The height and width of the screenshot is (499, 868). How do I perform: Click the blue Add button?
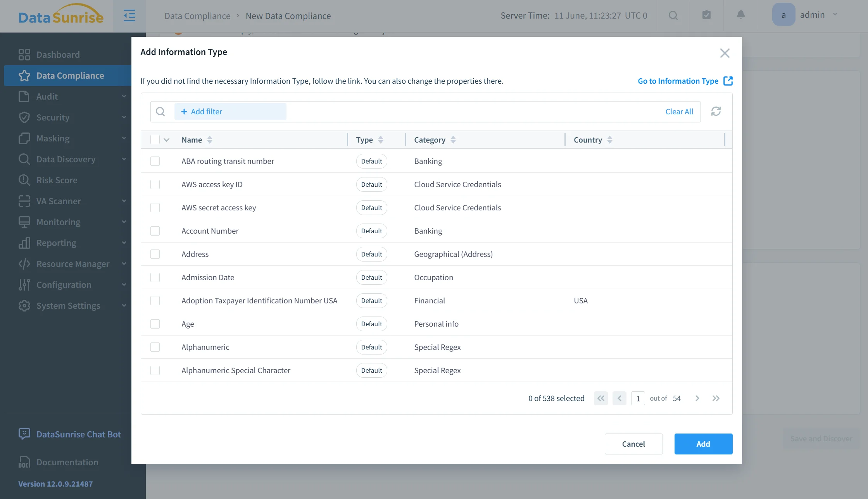point(703,444)
